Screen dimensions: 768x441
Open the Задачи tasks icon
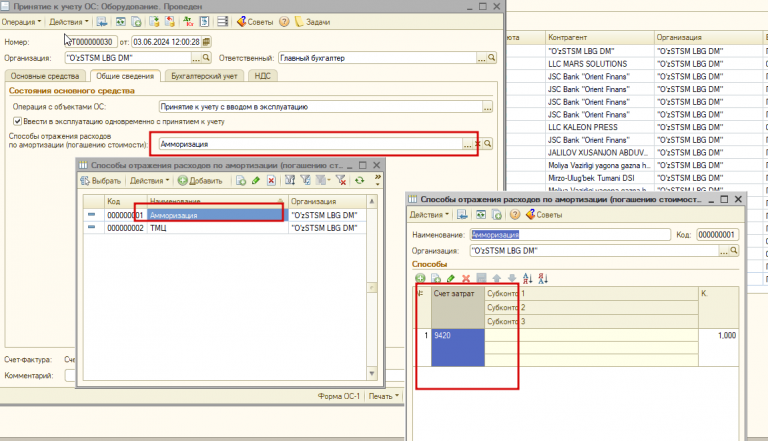point(301,20)
